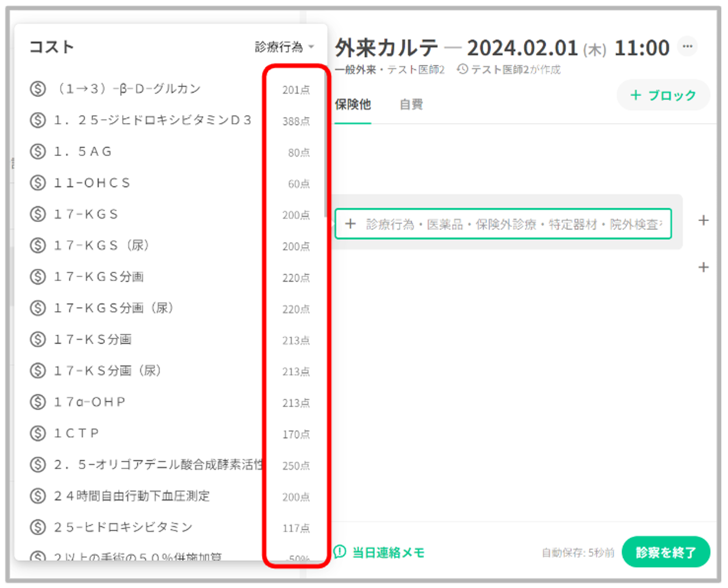Open the 診療行為 cost filter dropdown
The image size is (728, 588).
point(284,47)
